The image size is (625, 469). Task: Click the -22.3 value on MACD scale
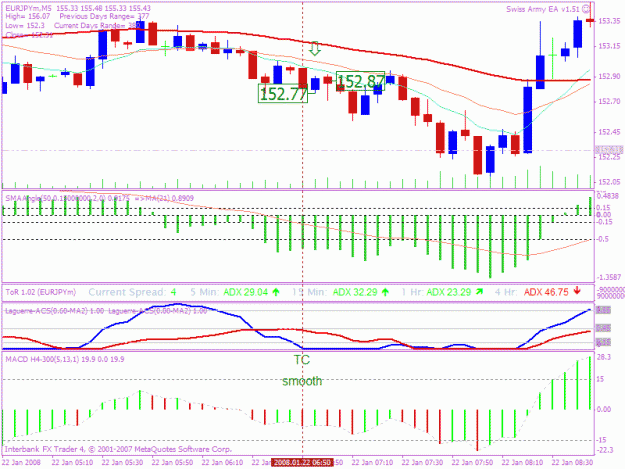point(604,450)
